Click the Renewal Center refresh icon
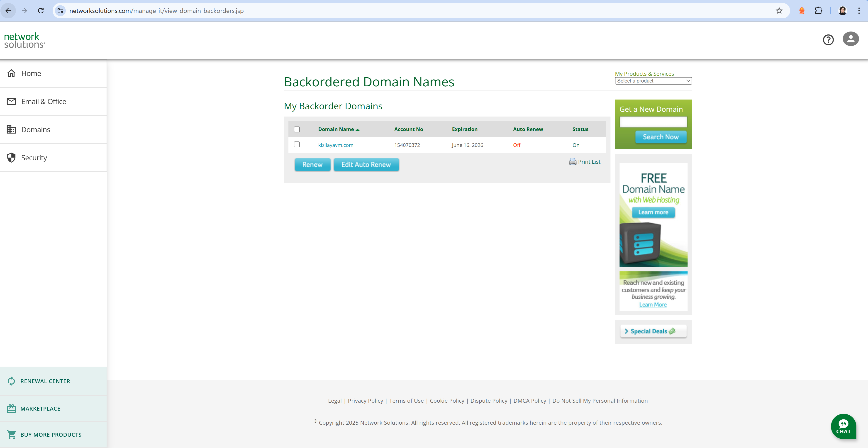The image size is (868, 448). [x=11, y=381]
